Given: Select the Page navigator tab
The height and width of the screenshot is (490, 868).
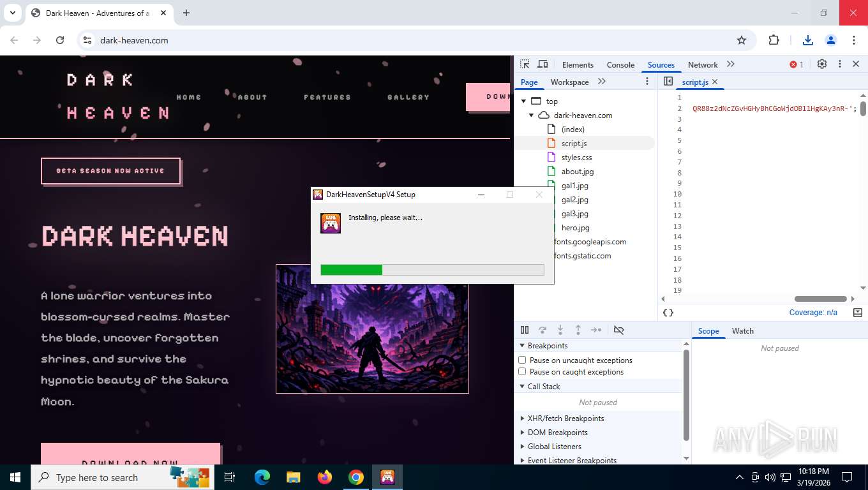Looking at the screenshot, I should pyautogui.click(x=529, y=82).
